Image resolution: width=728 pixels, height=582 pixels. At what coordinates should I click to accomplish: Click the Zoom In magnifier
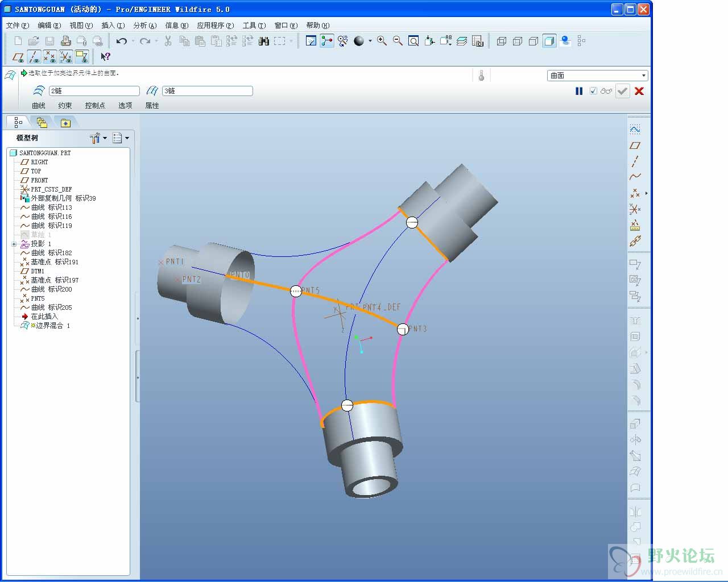click(x=382, y=41)
